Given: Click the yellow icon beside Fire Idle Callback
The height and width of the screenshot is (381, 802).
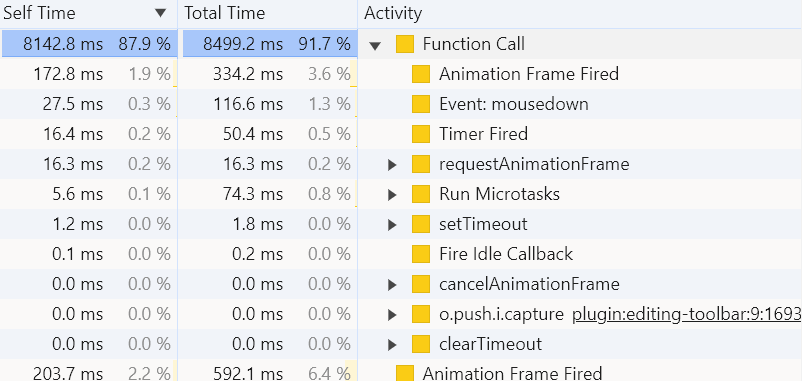Looking at the screenshot, I should [x=420, y=254].
